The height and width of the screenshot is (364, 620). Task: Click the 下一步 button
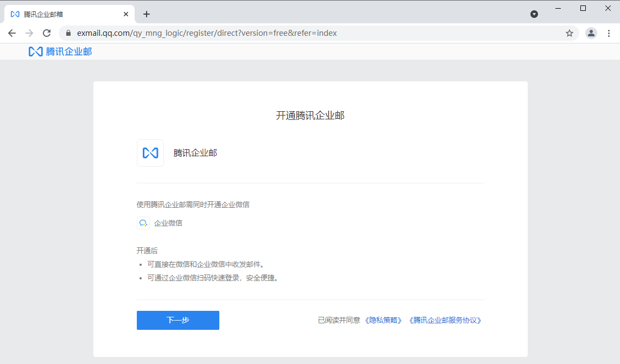(178, 320)
